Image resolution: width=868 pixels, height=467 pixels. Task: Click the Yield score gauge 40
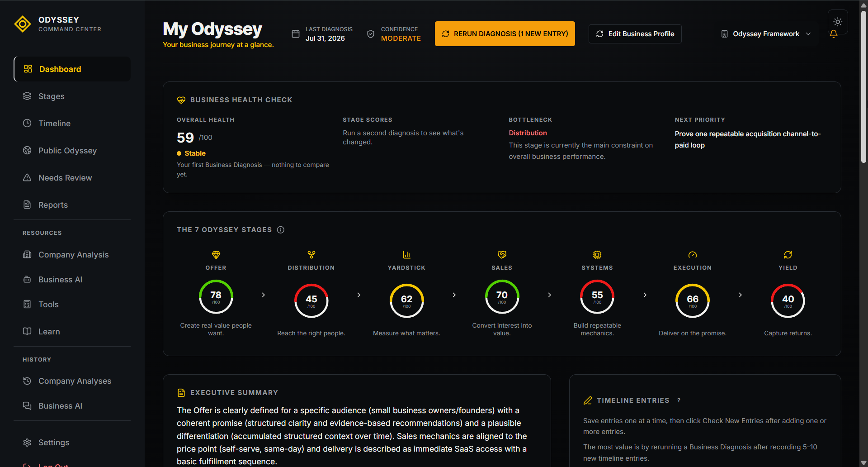pyautogui.click(x=788, y=300)
